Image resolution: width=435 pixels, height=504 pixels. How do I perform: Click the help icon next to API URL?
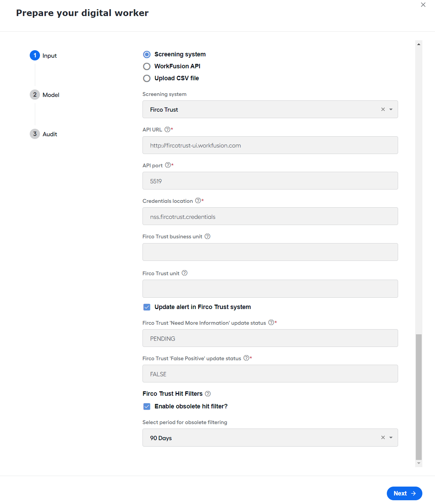(x=167, y=129)
